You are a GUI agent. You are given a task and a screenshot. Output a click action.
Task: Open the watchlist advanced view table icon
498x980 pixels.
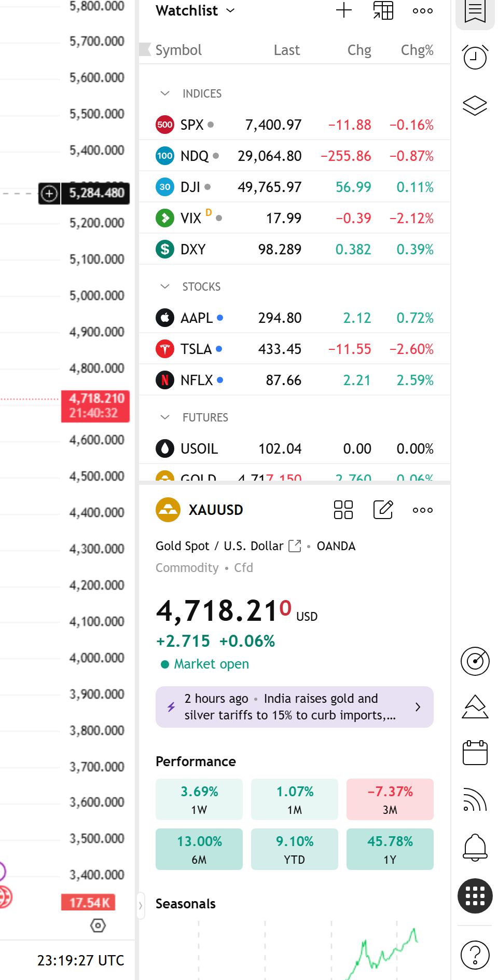(x=383, y=10)
